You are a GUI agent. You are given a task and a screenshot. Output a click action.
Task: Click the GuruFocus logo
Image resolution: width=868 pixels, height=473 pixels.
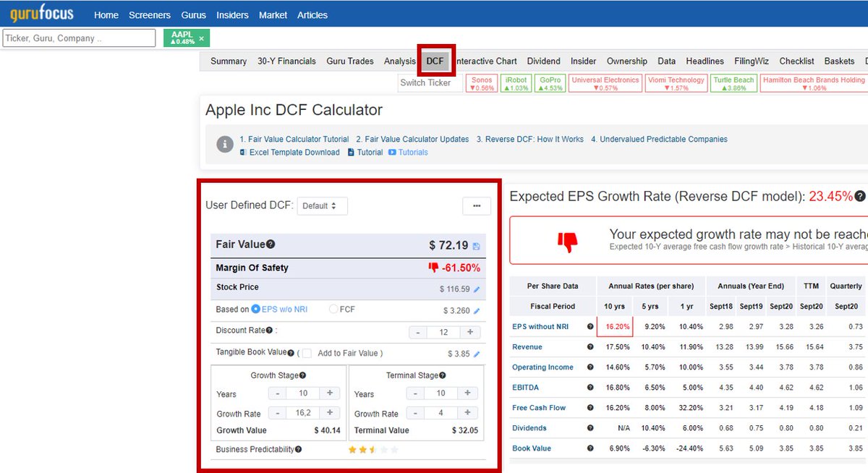(42, 14)
